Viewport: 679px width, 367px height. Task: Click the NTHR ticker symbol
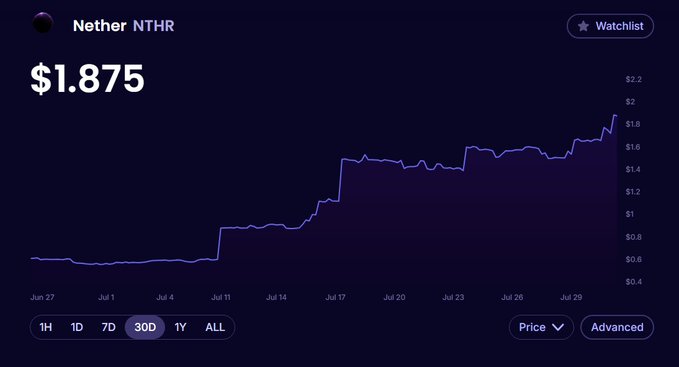tap(153, 26)
